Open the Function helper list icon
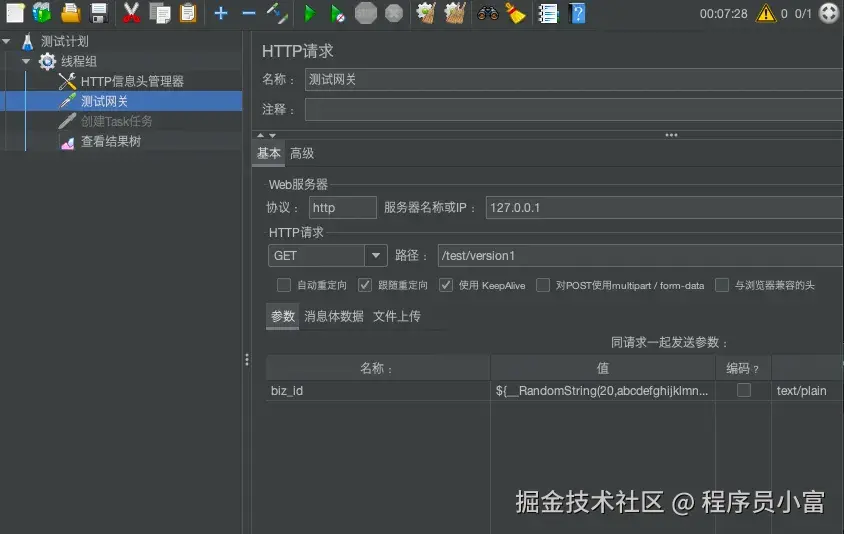Viewport: 844px width, 534px height. click(x=548, y=13)
